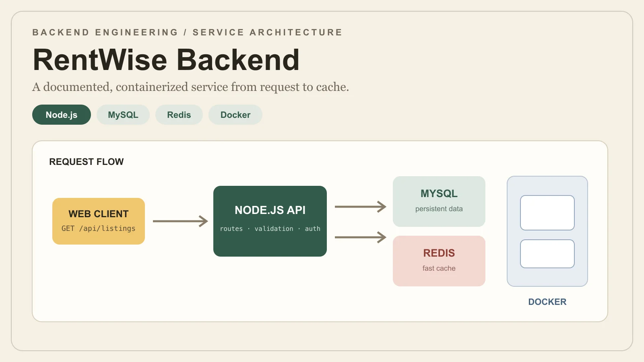Select the Docker tag pill
The image size is (644, 362).
[235, 115]
